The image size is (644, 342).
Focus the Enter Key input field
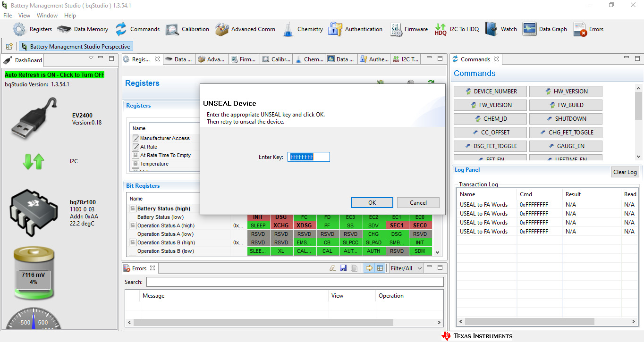pyautogui.click(x=309, y=157)
